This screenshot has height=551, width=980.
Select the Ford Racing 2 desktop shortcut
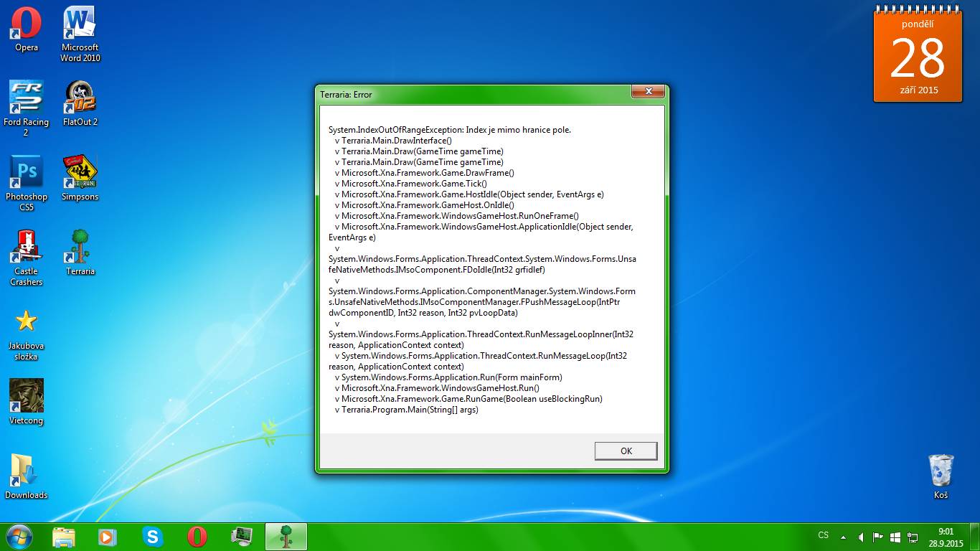pyautogui.click(x=27, y=108)
